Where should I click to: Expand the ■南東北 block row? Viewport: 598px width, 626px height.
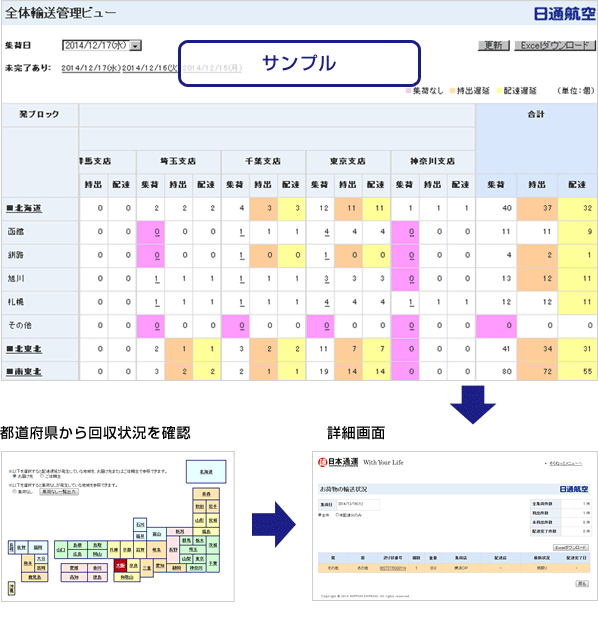[x=24, y=372]
